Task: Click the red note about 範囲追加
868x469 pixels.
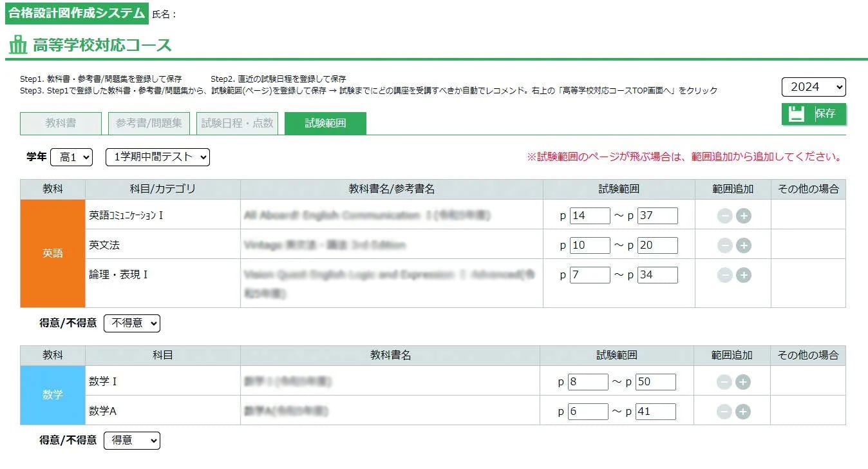Action: (x=684, y=157)
